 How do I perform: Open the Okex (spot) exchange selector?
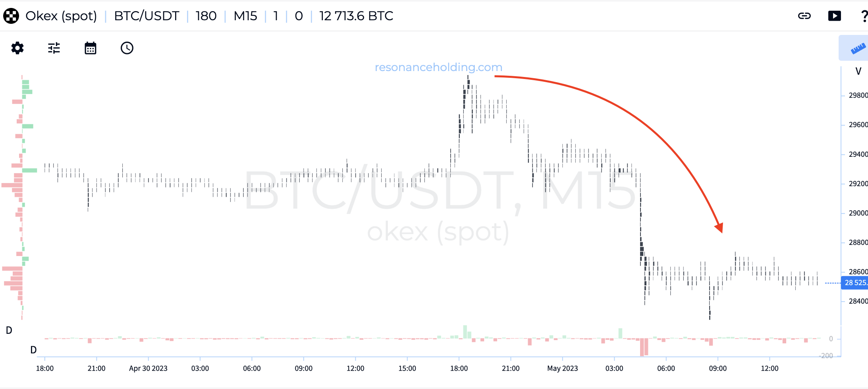click(61, 16)
